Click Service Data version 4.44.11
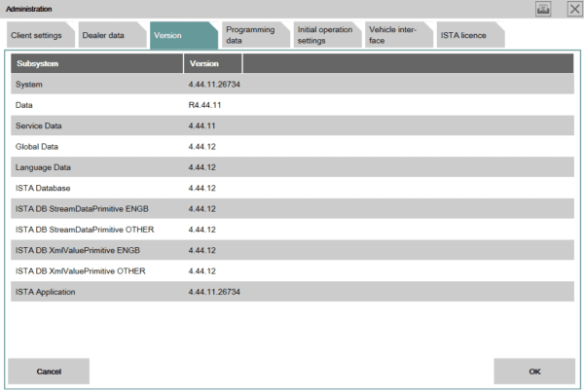This screenshot has width=584, height=392. pyautogui.click(x=201, y=125)
